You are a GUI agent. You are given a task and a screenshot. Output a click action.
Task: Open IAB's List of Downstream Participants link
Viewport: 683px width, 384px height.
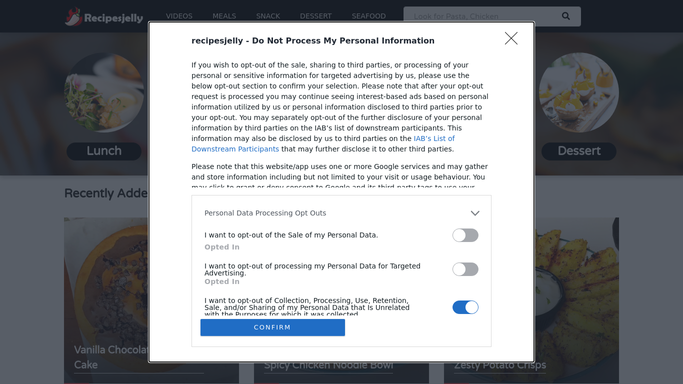coord(323,144)
